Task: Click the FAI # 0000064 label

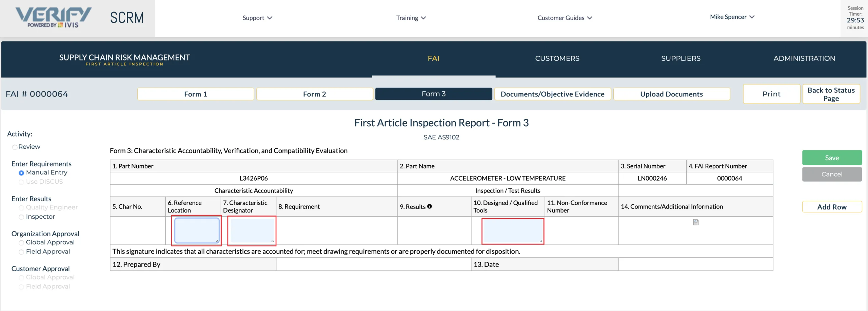Action: tap(37, 94)
